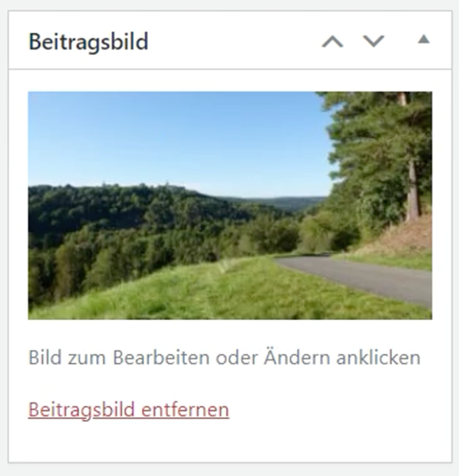Click the Beitragsbild panel heading

(x=88, y=41)
